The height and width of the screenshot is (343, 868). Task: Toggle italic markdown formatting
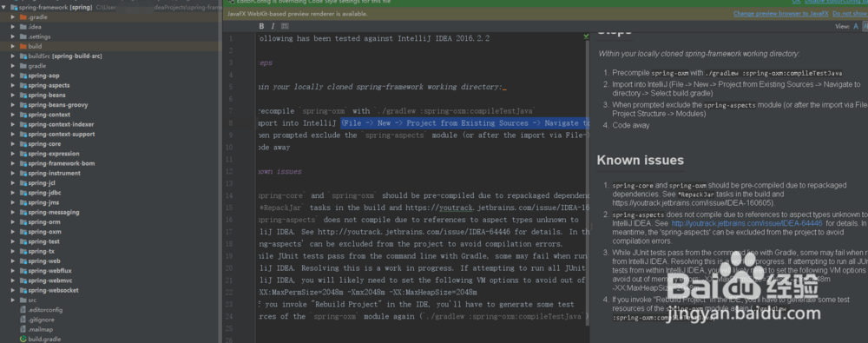coord(273,26)
